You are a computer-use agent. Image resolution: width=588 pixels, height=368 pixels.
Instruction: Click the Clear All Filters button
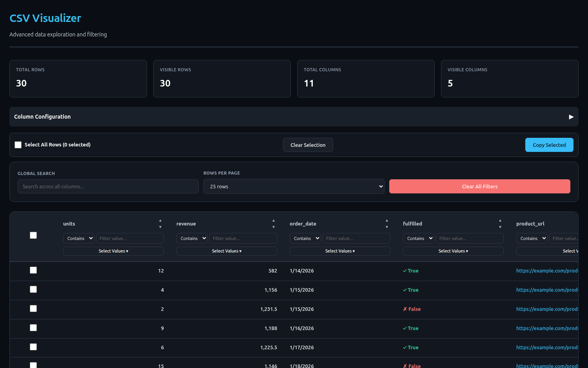click(480, 186)
